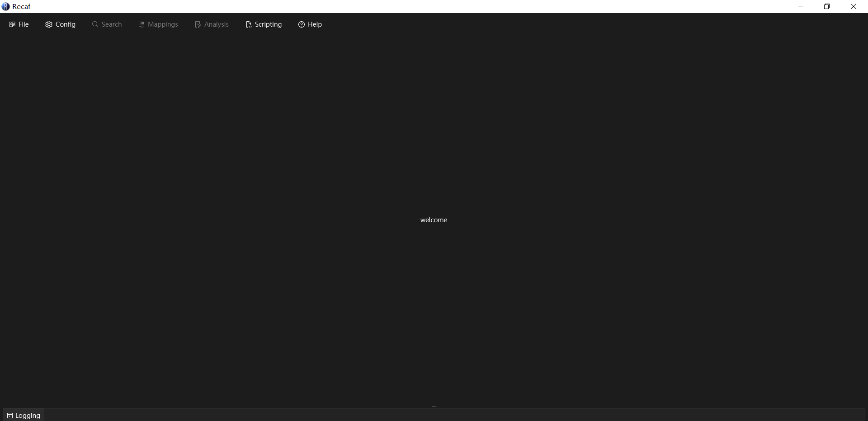Open the Scripting menu label
This screenshot has height=421, width=868.
pyautogui.click(x=268, y=24)
